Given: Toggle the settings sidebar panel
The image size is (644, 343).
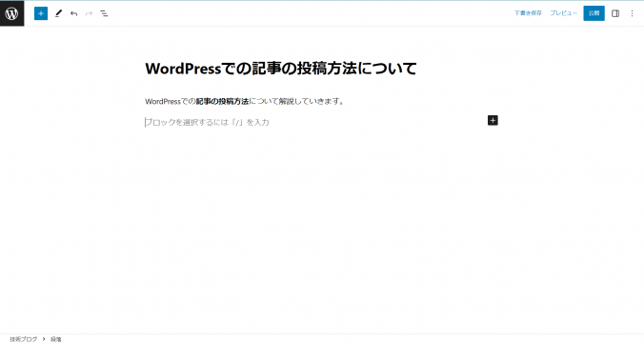Looking at the screenshot, I should (x=615, y=13).
